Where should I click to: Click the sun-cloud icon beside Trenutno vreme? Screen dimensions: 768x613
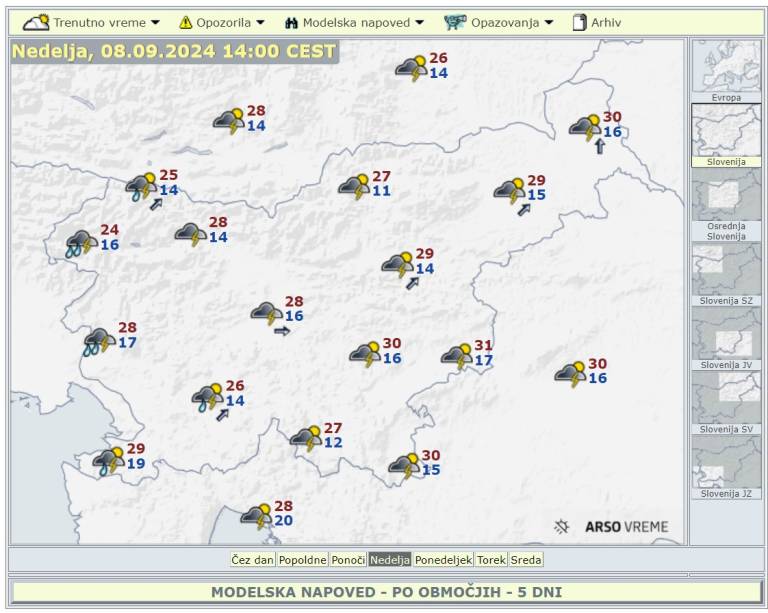coord(36,21)
